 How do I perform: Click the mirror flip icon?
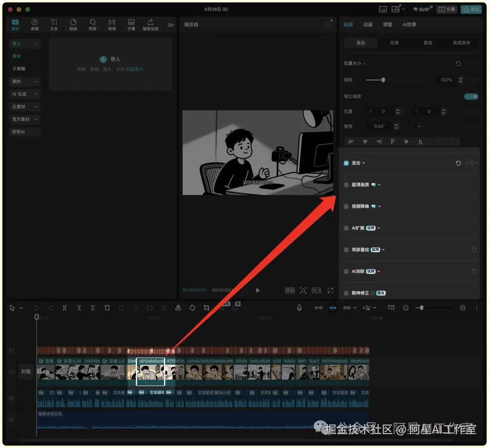pyautogui.click(x=178, y=308)
